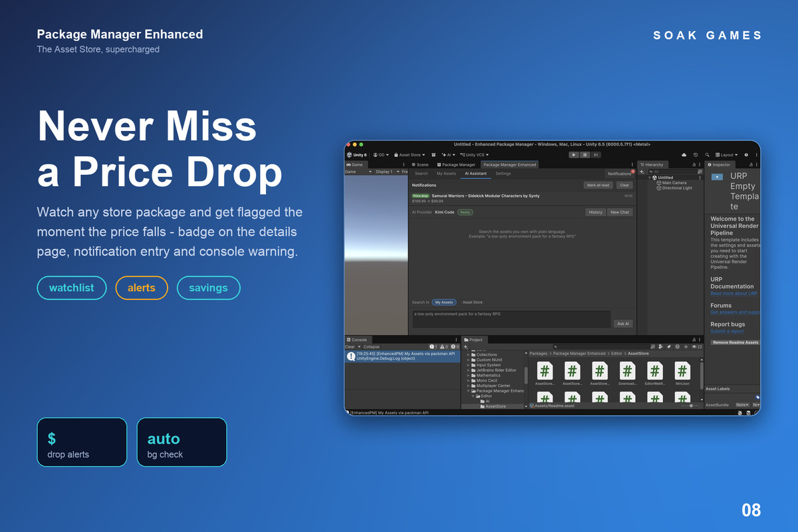The width and height of the screenshot is (798, 532).
Task: Toggle hidden packages eye icon showing 22
Action: (x=697, y=346)
